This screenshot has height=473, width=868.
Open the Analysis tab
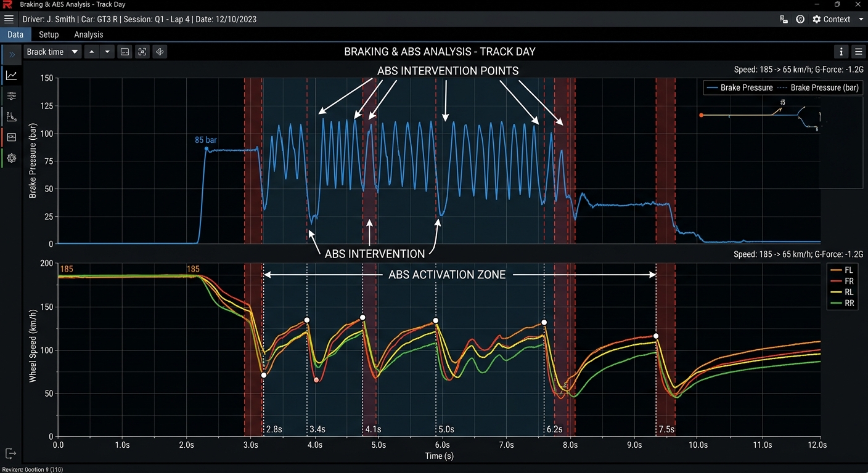click(x=89, y=34)
